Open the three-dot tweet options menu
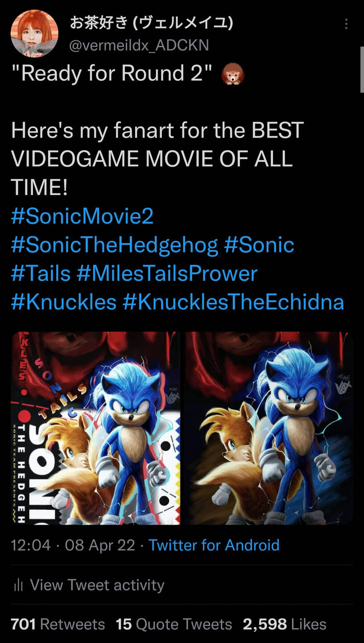This screenshot has height=643, width=364. tap(346, 24)
